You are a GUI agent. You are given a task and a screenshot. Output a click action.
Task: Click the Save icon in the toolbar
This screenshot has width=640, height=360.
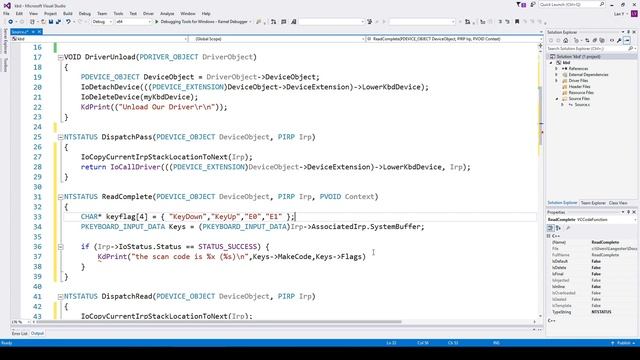click(x=51, y=22)
